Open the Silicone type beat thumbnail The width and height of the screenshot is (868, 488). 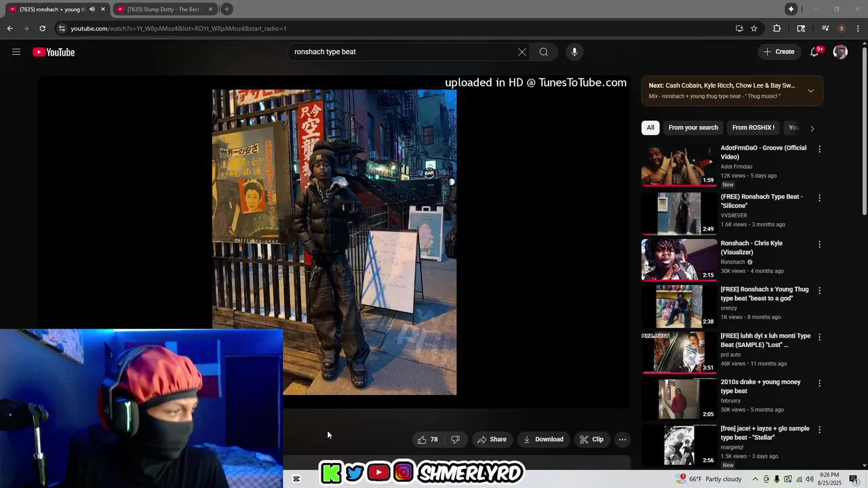click(679, 213)
